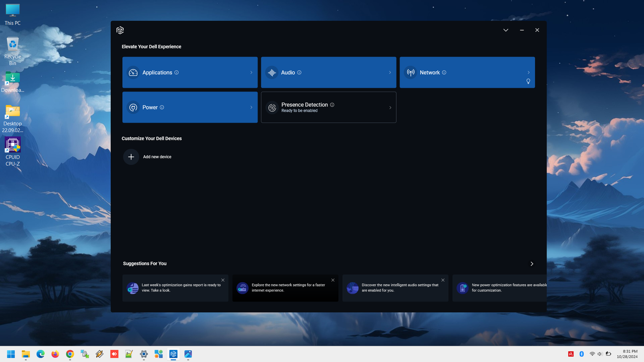
Task: Open more suggestions with right arrow chevron
Action: (532, 263)
